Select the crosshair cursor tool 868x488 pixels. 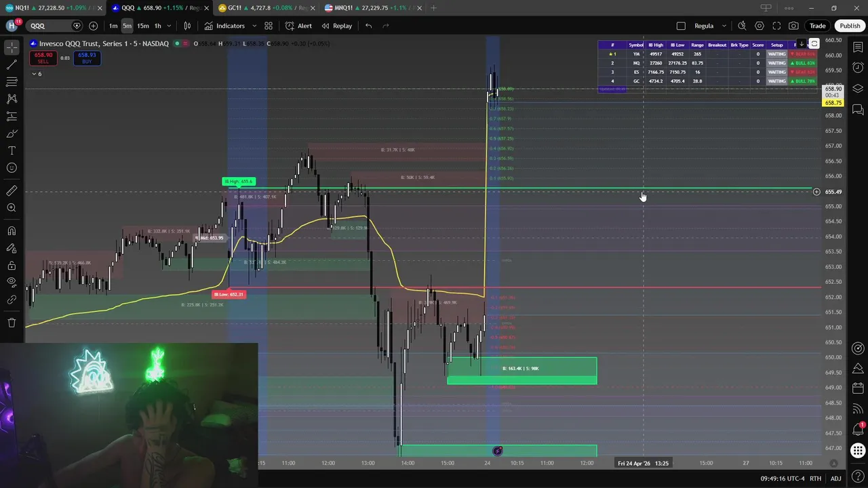coord(12,47)
